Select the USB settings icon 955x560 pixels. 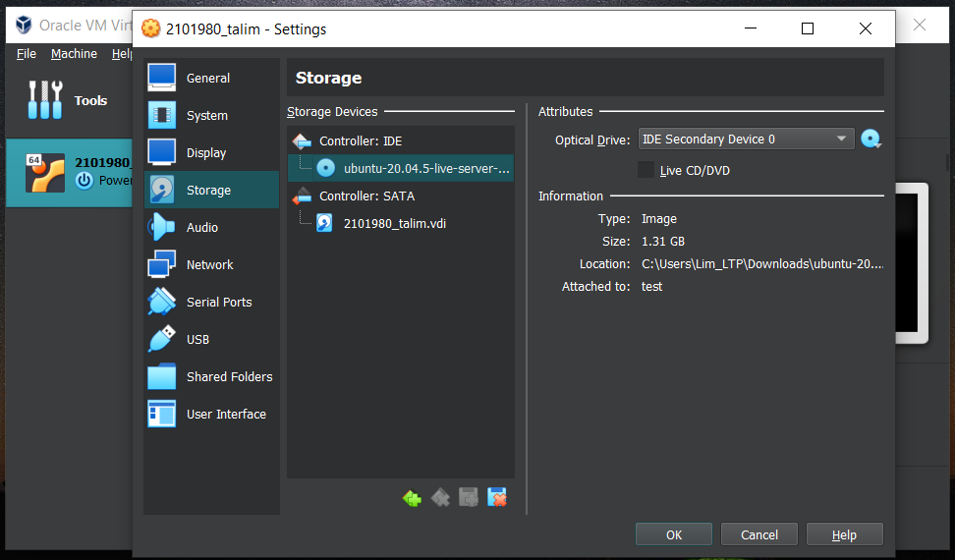pos(161,340)
